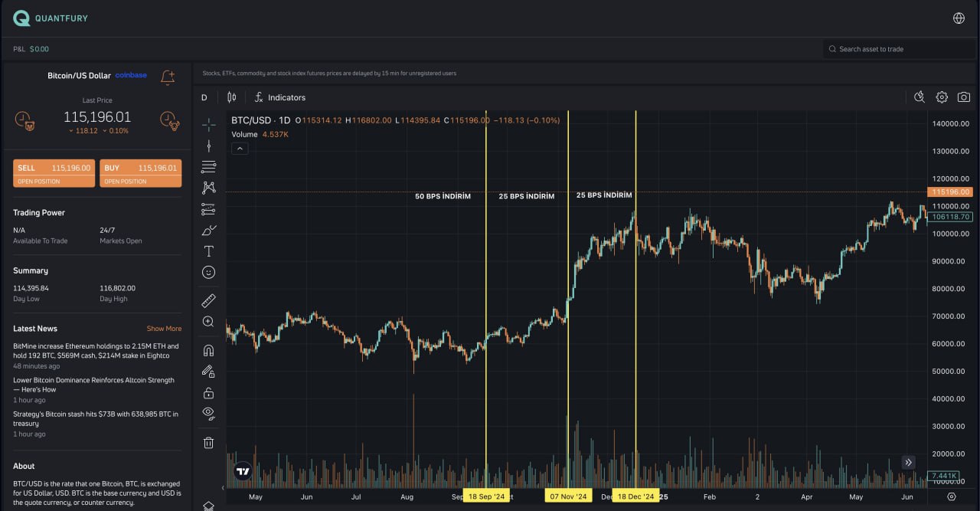Toggle Magnet mode on chart
This screenshot has height=511, width=980.
pyautogui.click(x=208, y=351)
